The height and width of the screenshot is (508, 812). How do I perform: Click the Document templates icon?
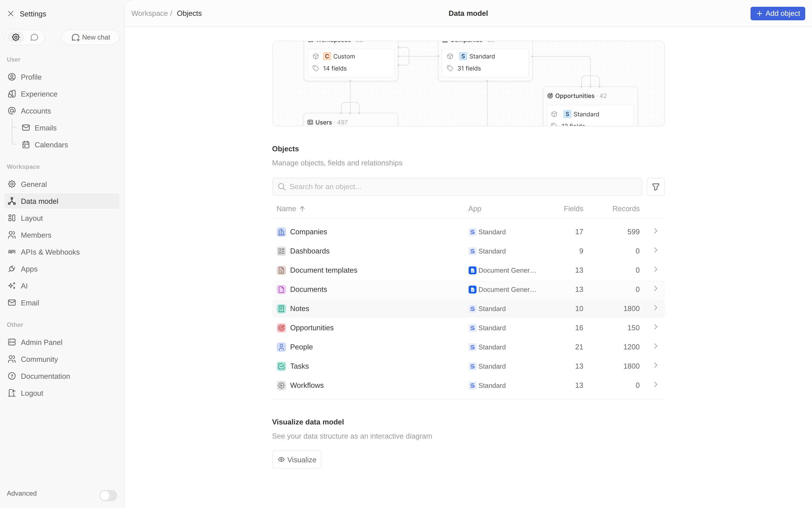(x=281, y=270)
